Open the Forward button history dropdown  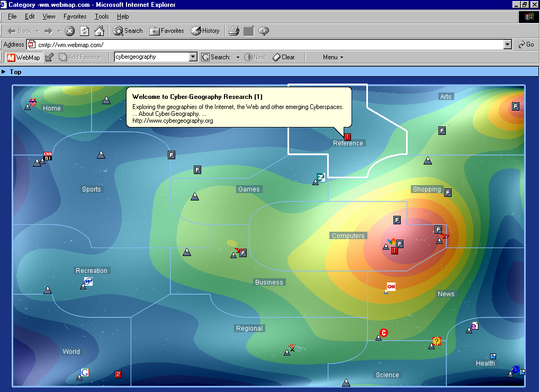point(59,31)
